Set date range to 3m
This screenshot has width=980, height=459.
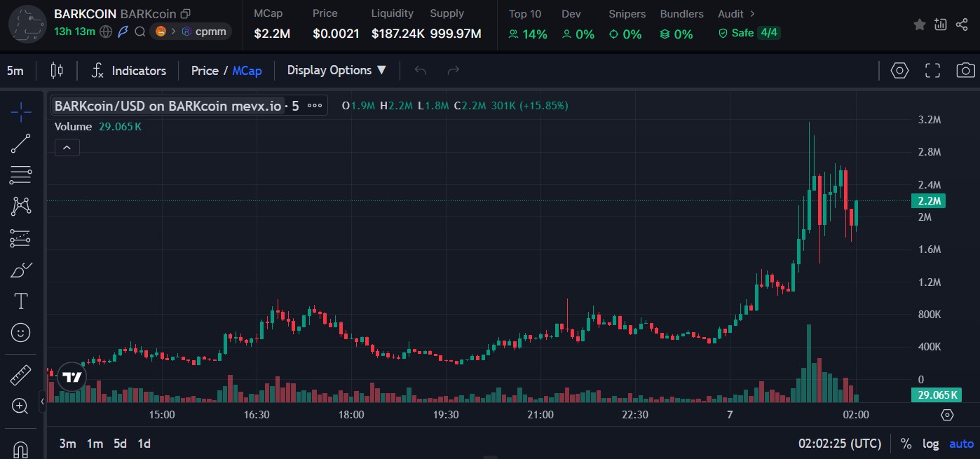(67, 444)
